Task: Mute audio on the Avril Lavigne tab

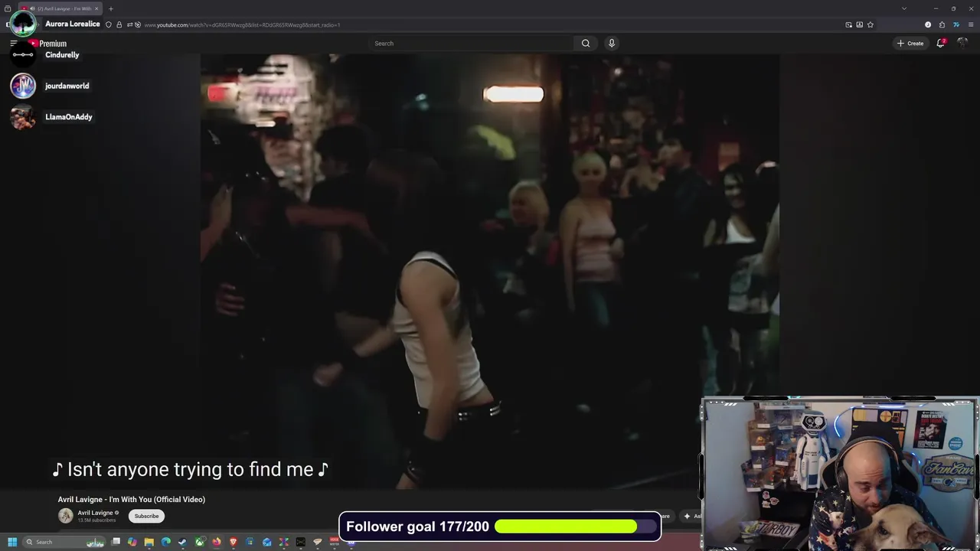Action: click(32, 8)
